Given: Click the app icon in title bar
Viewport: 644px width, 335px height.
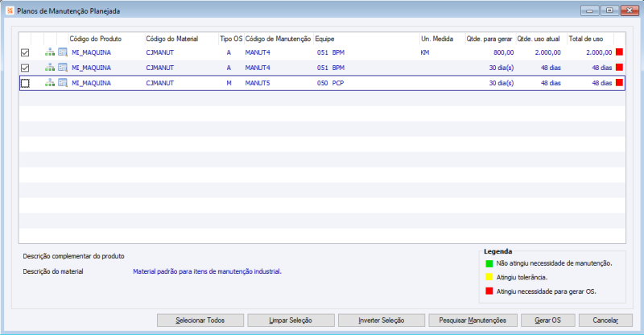Looking at the screenshot, I should pyautogui.click(x=10, y=10).
